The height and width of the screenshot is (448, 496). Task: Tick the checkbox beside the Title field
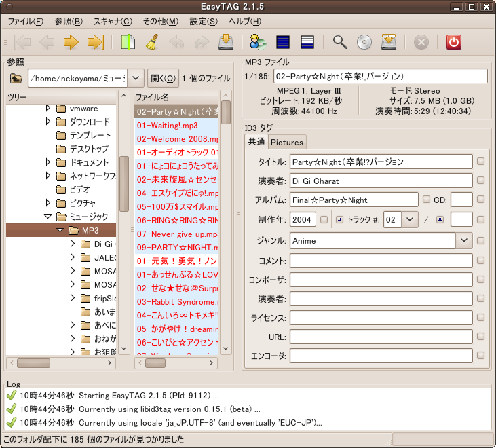pyautogui.click(x=480, y=162)
